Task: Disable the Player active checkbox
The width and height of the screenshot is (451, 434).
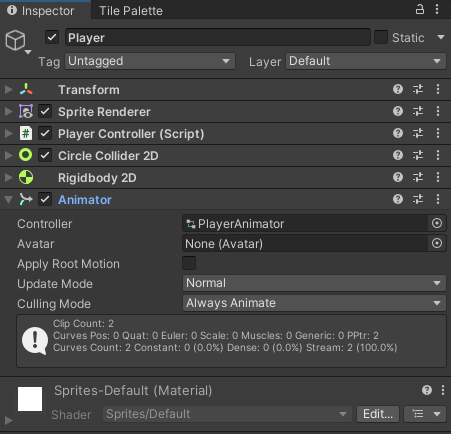Action: tap(52, 37)
